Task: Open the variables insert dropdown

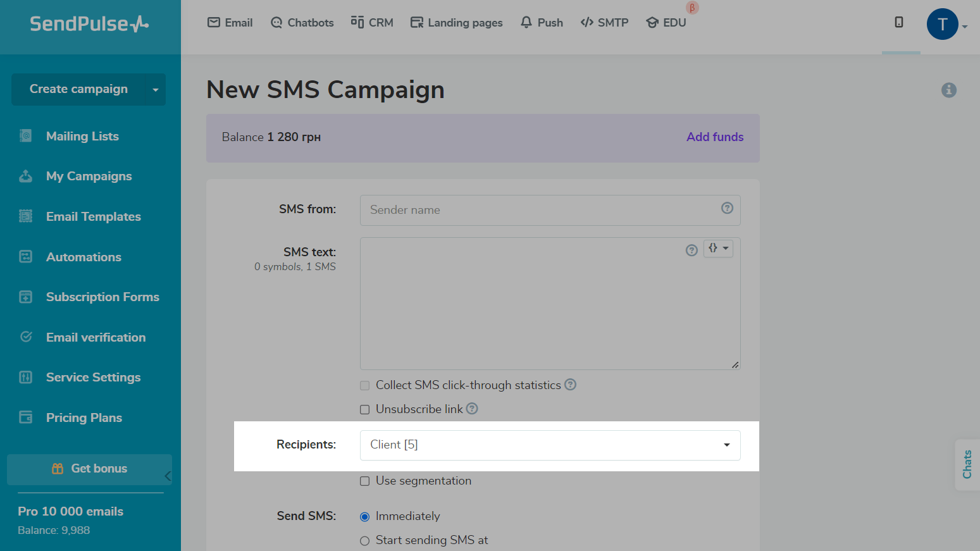Action: click(x=718, y=249)
